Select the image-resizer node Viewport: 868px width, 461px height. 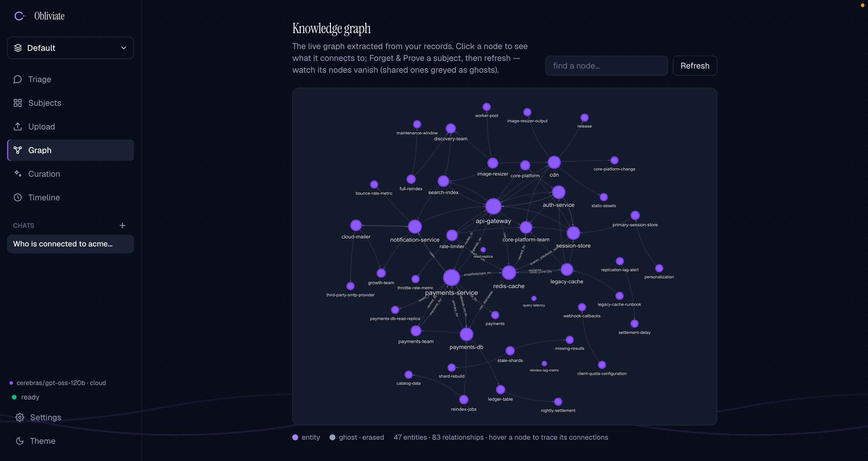click(493, 163)
